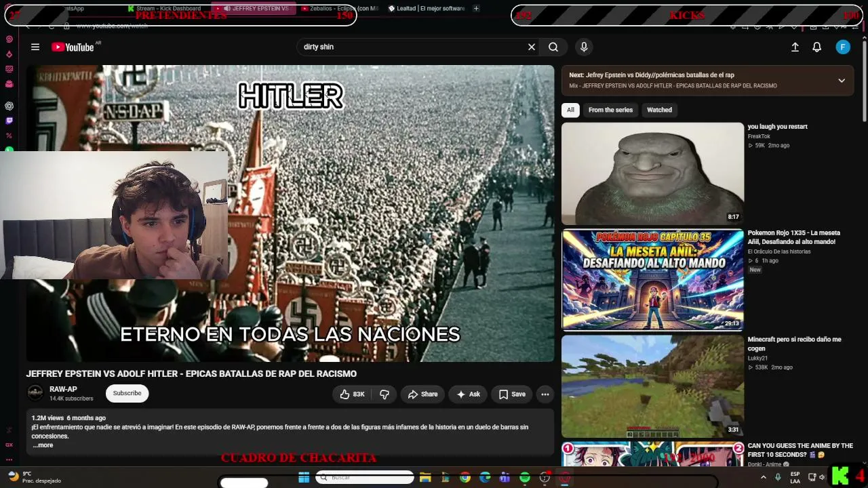Like the video with 83K likes

352,394
